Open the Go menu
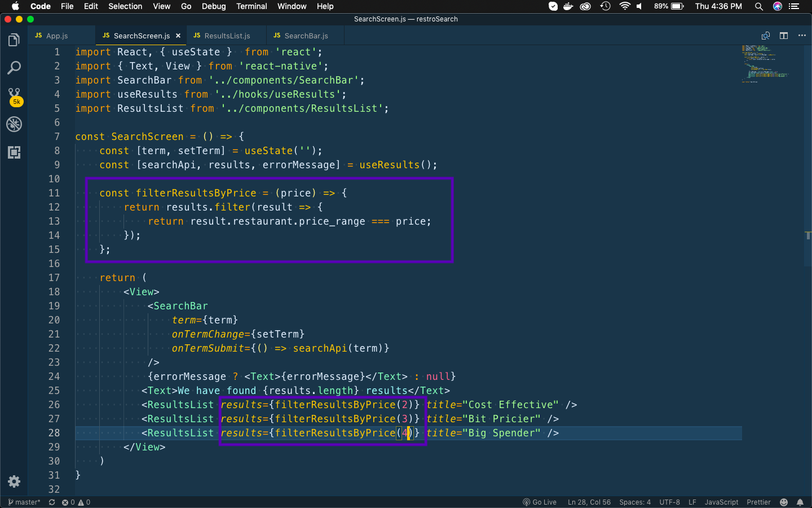Viewport: 812px width, 508px height. point(186,6)
